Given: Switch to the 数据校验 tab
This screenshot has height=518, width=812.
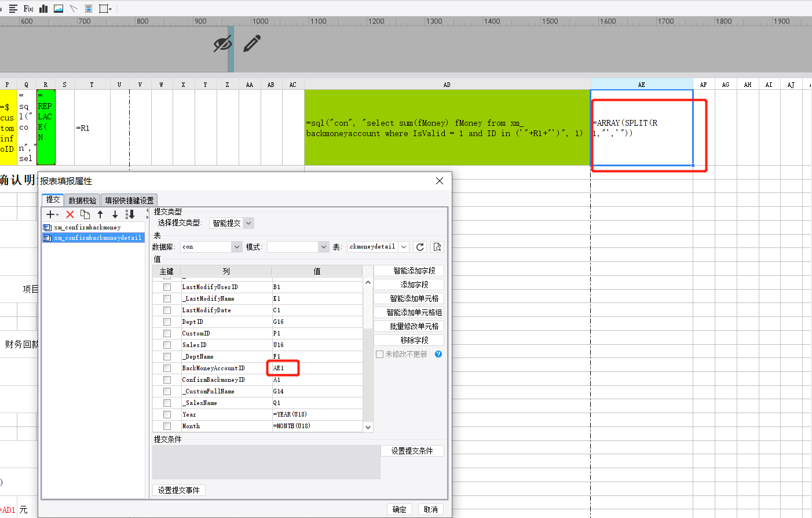Looking at the screenshot, I should click(82, 200).
